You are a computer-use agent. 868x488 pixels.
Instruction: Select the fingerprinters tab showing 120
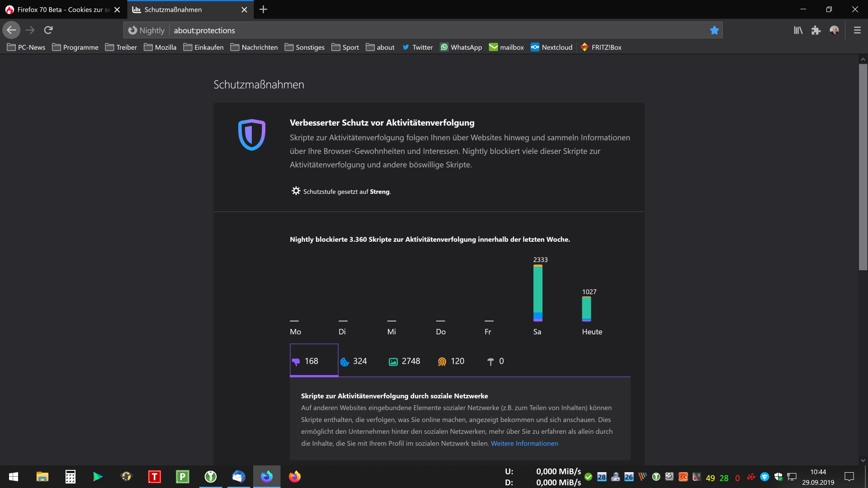(451, 361)
